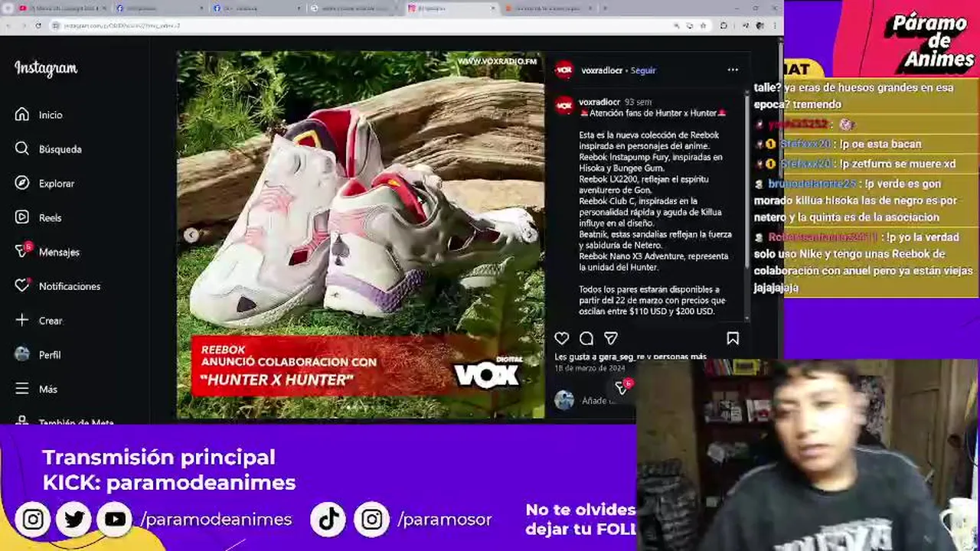Click the Instagram wordmark logo
Viewport: 980px width, 551px height.
[x=46, y=69]
